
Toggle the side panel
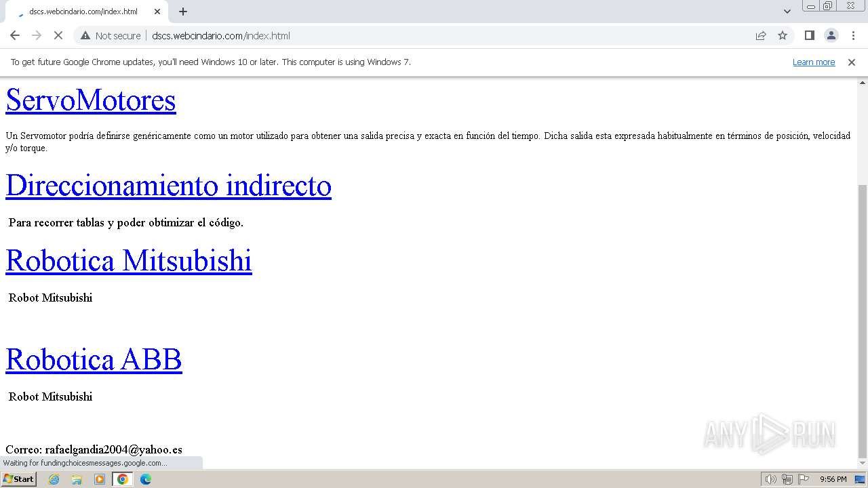click(x=809, y=35)
